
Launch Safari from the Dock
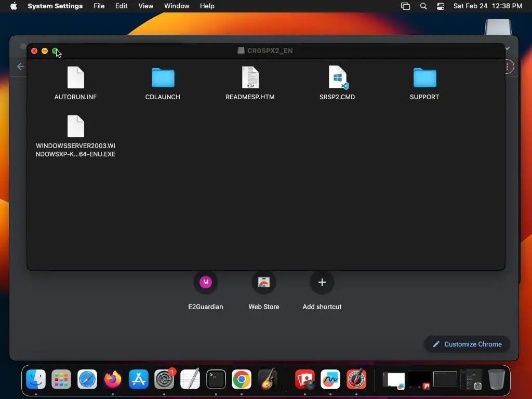click(x=87, y=379)
